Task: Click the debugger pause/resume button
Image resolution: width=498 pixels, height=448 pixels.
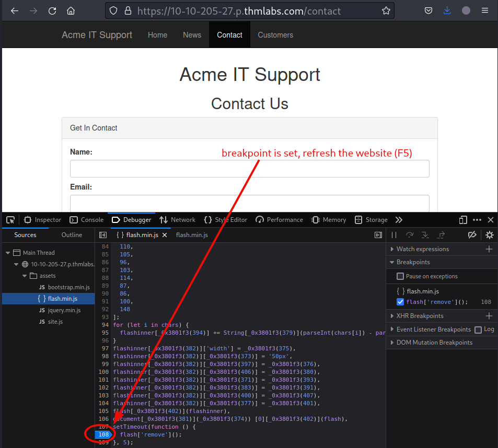Action: point(394,235)
